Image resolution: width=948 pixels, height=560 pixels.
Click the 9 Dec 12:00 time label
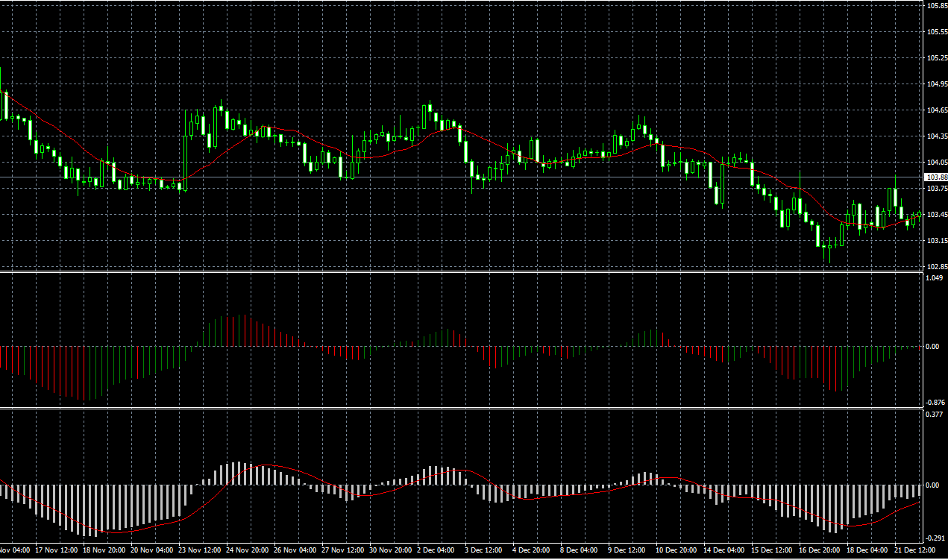pyautogui.click(x=628, y=551)
